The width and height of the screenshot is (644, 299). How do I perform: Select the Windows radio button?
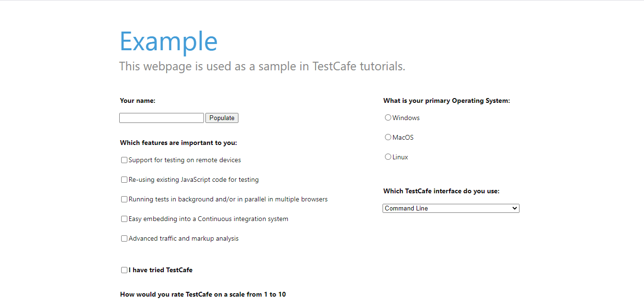coord(388,117)
